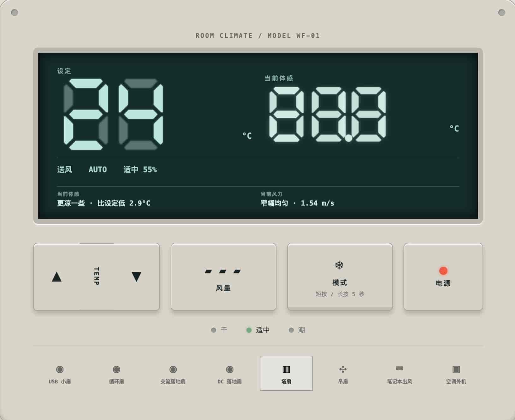Screen dimensions: 515x420
Task: Lower temperature with the down arrow
Action: (x=136, y=277)
